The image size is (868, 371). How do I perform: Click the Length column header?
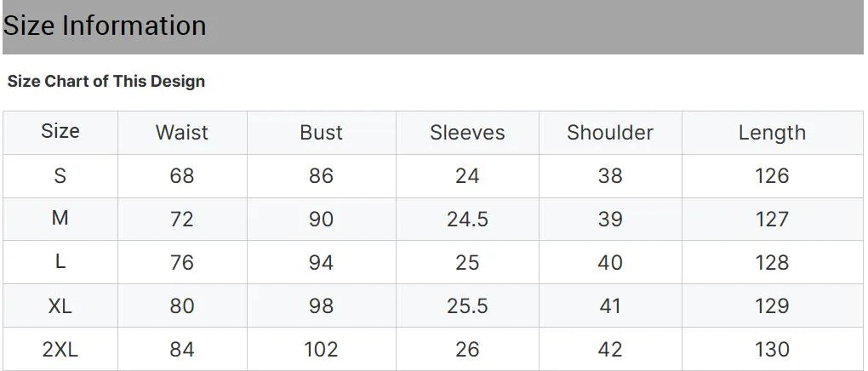coord(772,133)
